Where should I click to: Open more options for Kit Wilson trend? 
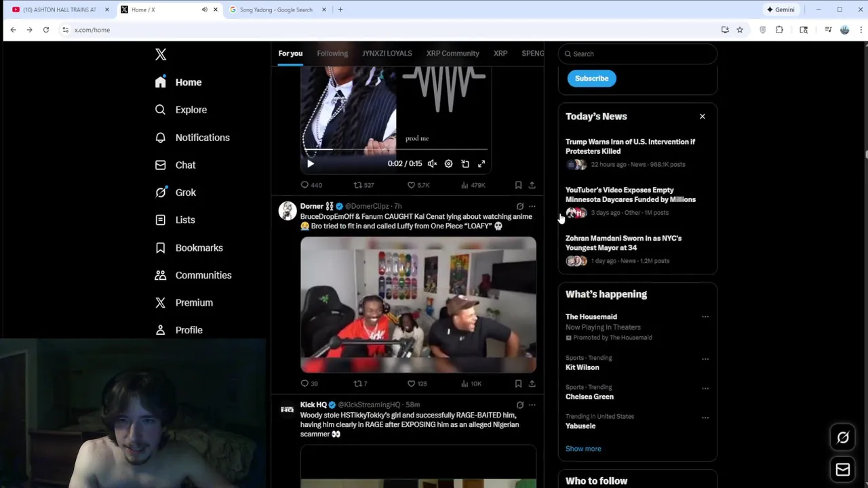[x=705, y=359]
